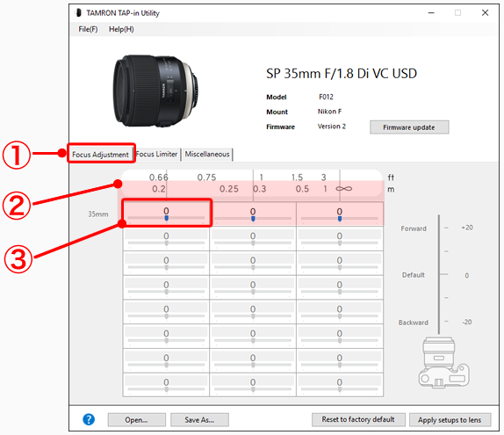The width and height of the screenshot is (504, 435).
Task: Minimize the TAP-in Utility window
Action: (x=431, y=13)
